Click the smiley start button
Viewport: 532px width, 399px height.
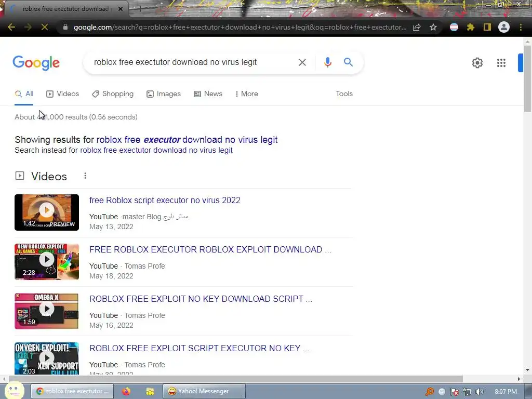tap(14, 390)
